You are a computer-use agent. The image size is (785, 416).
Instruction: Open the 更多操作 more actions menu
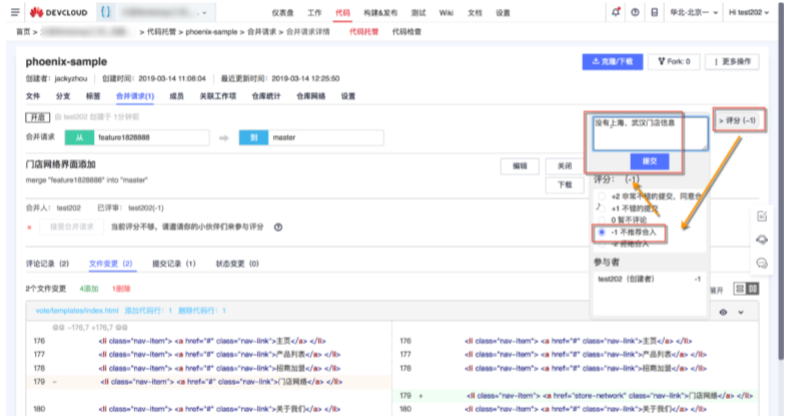click(x=732, y=62)
